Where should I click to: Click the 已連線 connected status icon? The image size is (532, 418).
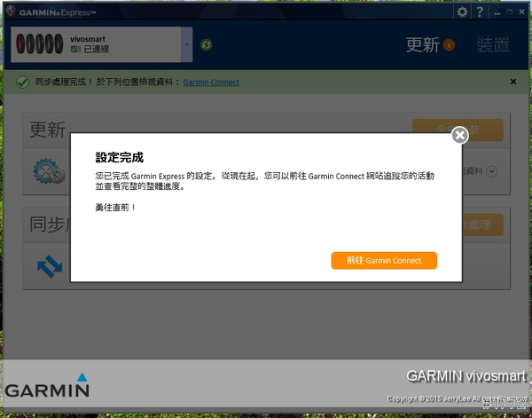point(75,49)
